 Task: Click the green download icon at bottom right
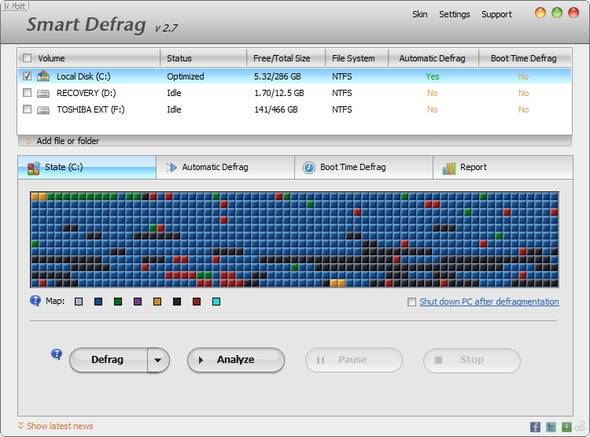pyautogui.click(x=566, y=427)
